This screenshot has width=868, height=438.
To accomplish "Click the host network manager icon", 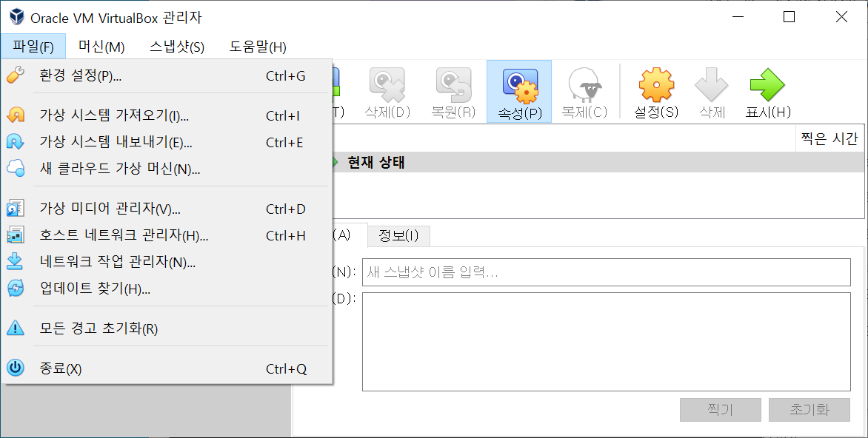I will tap(16, 235).
